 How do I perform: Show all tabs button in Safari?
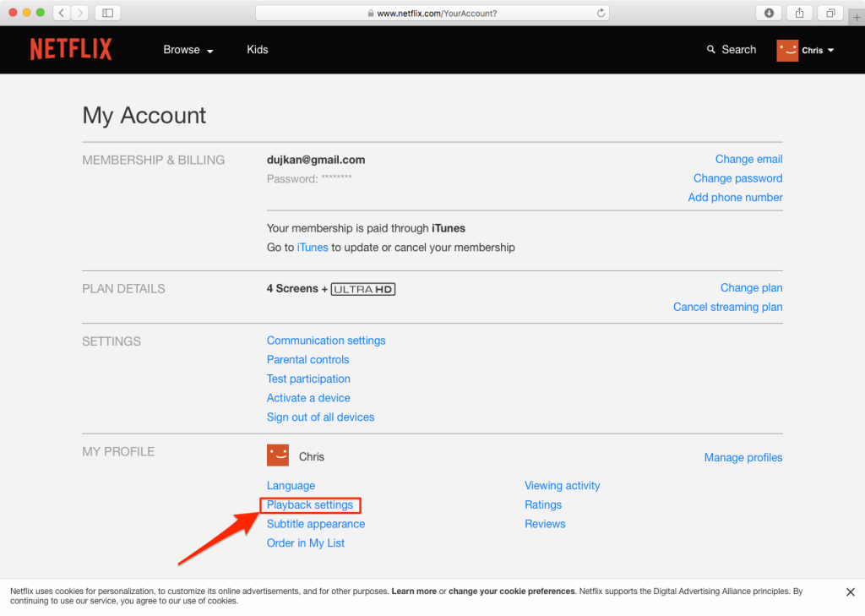(830, 13)
